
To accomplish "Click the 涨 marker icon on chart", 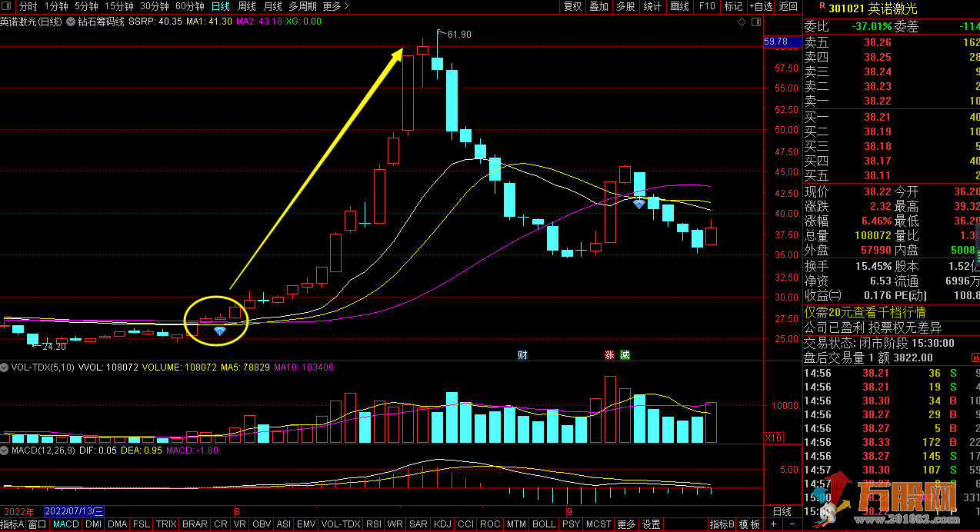I will (610, 354).
